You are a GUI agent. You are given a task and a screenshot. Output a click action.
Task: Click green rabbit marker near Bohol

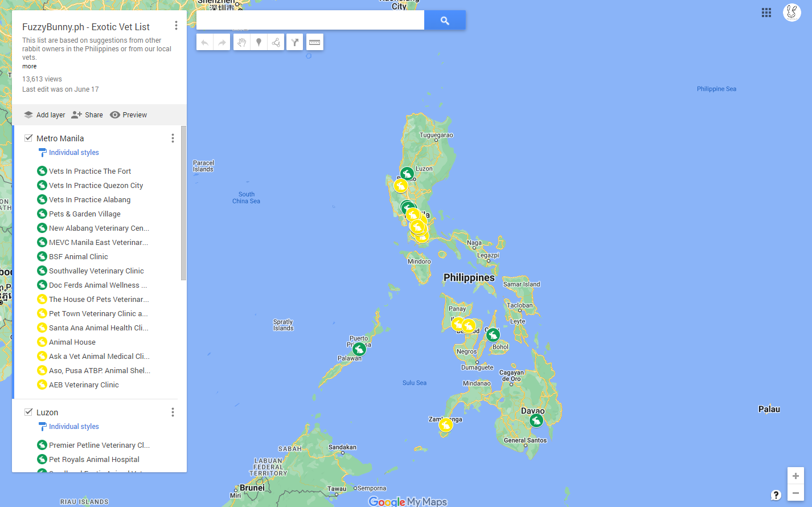pyautogui.click(x=493, y=334)
